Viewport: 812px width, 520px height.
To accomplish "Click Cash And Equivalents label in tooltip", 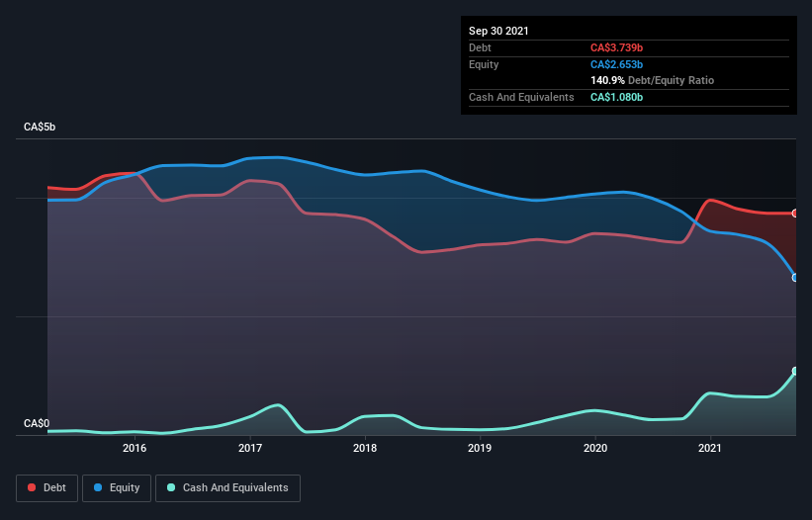I will click(x=521, y=97).
